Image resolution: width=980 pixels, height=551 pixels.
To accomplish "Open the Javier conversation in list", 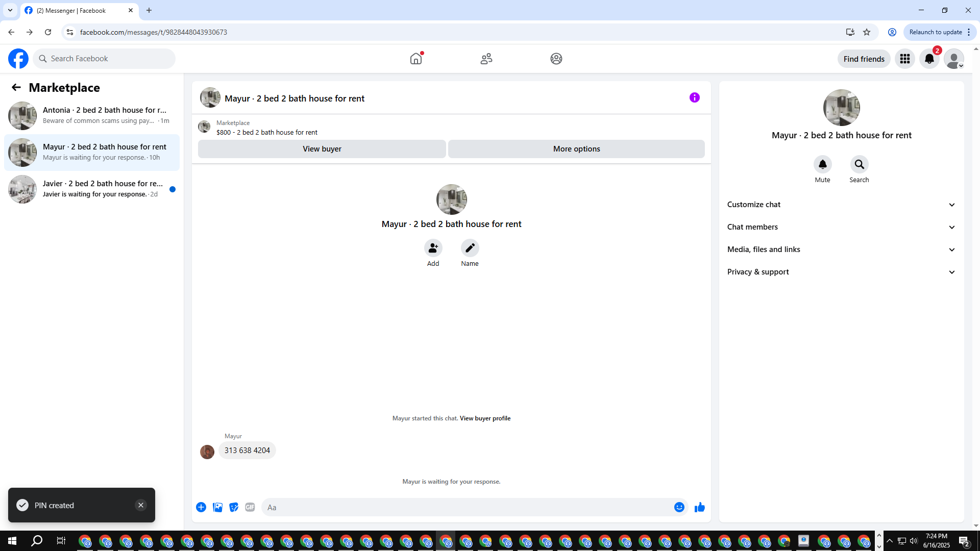I will tap(92, 189).
